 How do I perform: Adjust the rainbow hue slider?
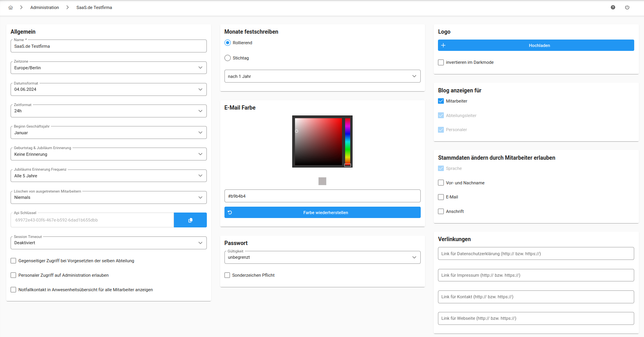(347, 141)
